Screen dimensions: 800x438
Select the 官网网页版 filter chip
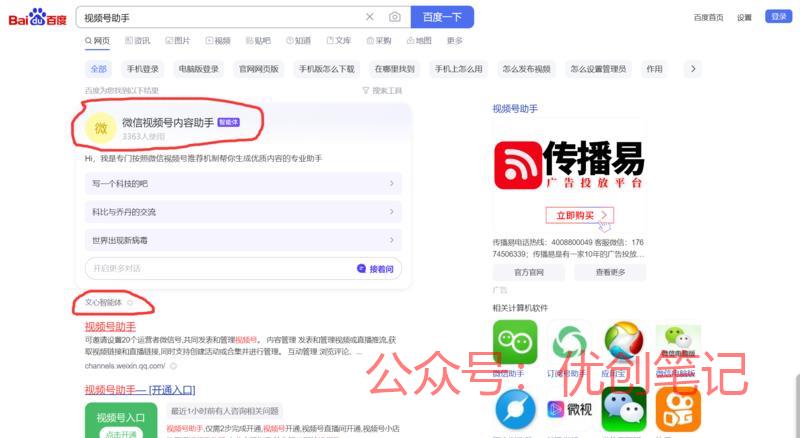[259, 69]
